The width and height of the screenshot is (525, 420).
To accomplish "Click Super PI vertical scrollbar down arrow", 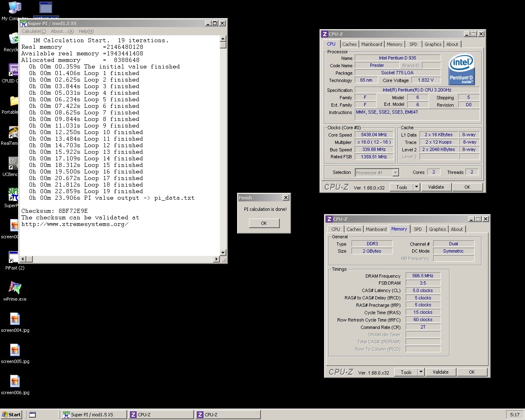I will (223, 253).
